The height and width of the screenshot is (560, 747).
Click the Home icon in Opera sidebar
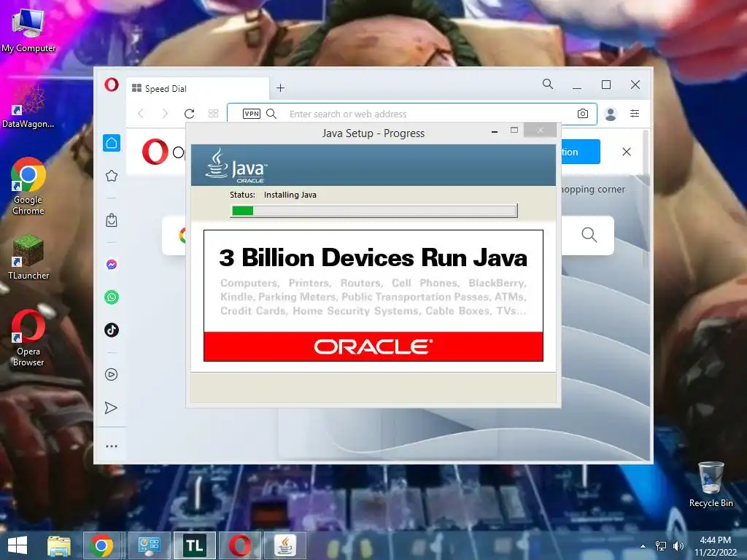pyautogui.click(x=112, y=143)
